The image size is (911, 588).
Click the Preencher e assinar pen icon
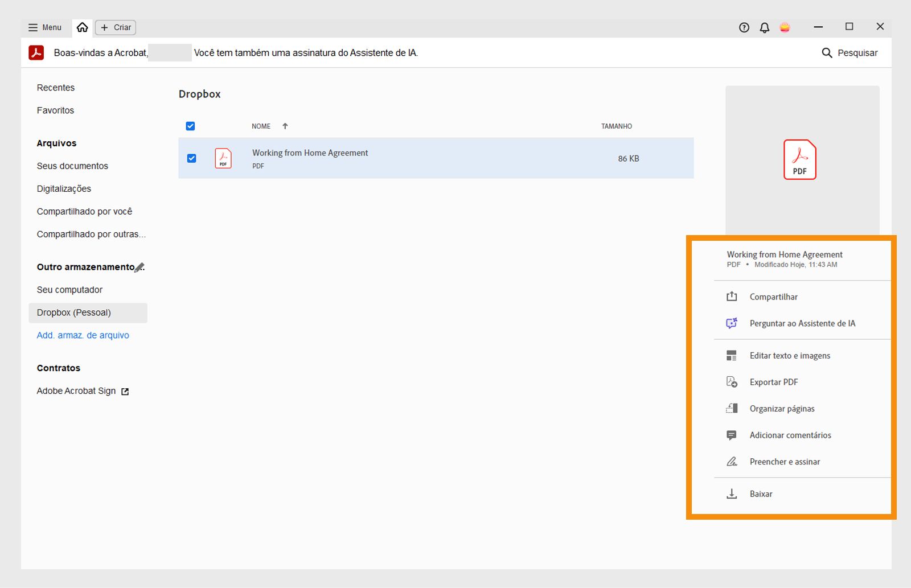point(732,462)
